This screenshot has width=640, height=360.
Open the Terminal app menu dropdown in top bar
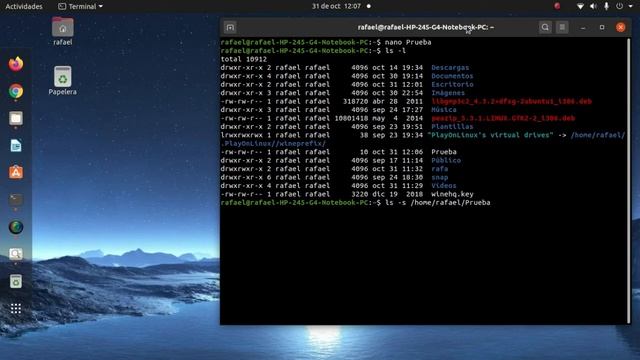click(x=80, y=7)
